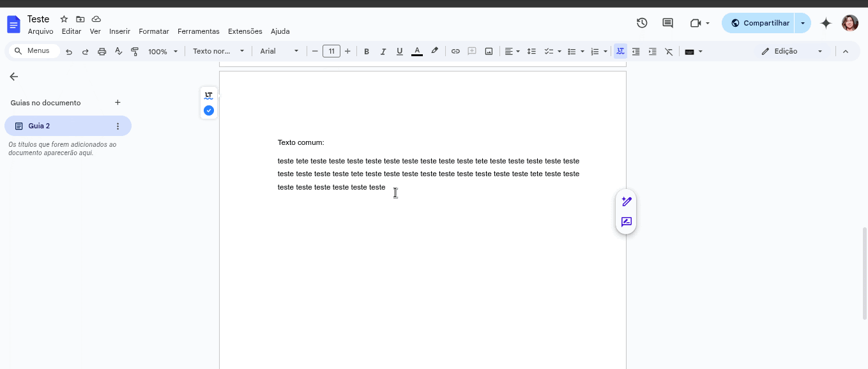The image size is (868, 369).
Task: Clear formatting with the clear formatting icon
Action: (x=669, y=51)
